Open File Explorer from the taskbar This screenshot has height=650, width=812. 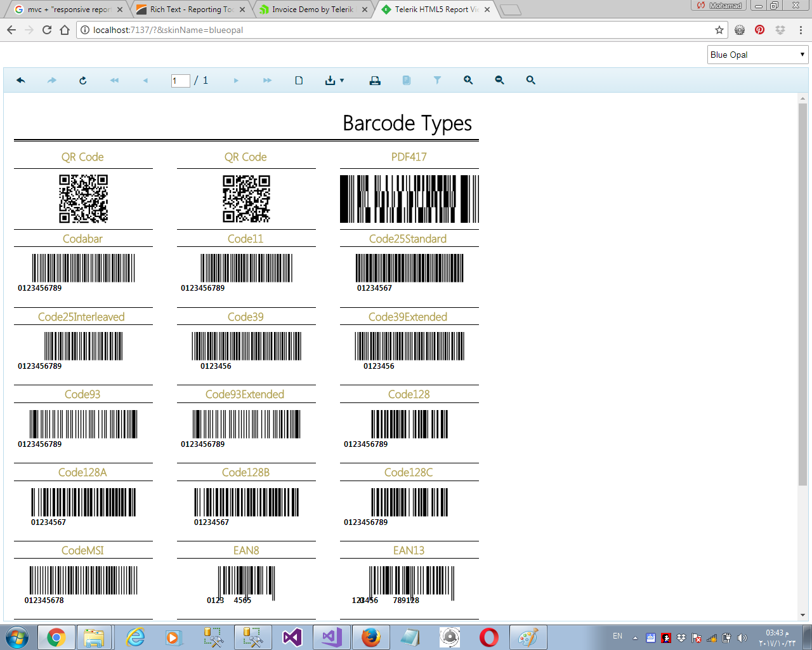pyautogui.click(x=94, y=637)
